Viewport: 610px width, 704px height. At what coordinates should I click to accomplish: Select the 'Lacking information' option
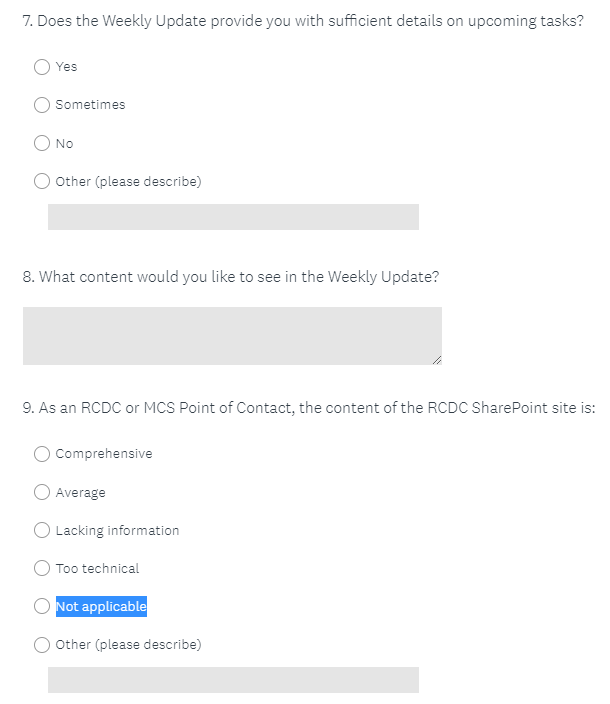click(x=42, y=531)
